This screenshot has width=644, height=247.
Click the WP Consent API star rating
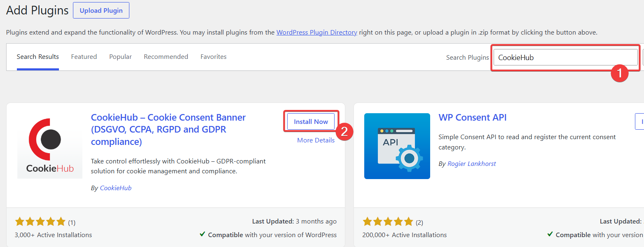click(x=388, y=222)
